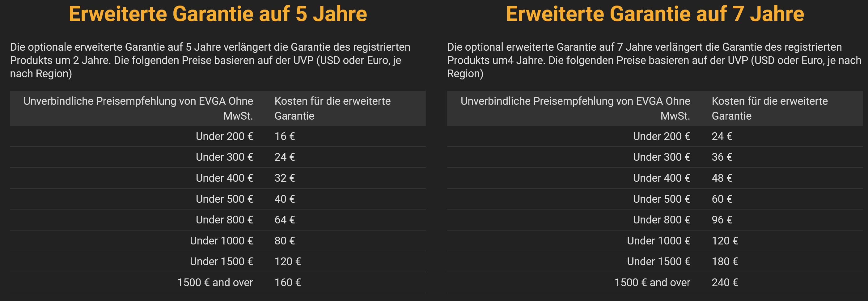The height and width of the screenshot is (301, 868).
Task: Select the '16 €' cost cell
Action: pyautogui.click(x=284, y=136)
